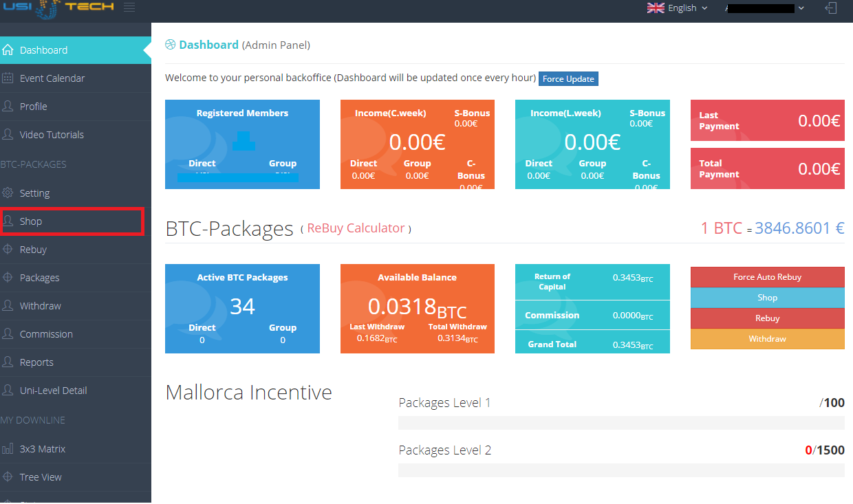Click the Shop sidebar icon
Viewport: 853px width, 504px height.
tap(8, 221)
